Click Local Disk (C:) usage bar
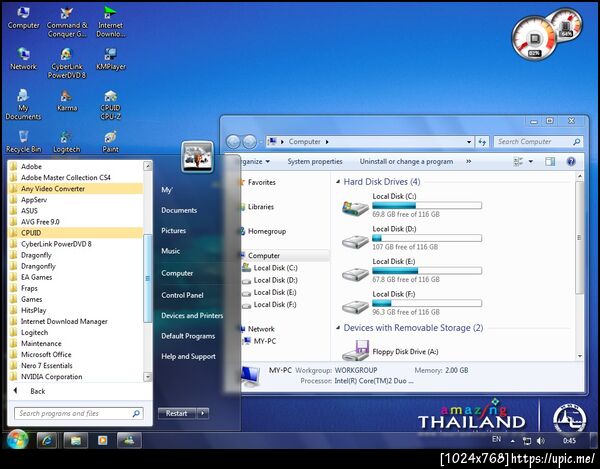 click(x=427, y=206)
